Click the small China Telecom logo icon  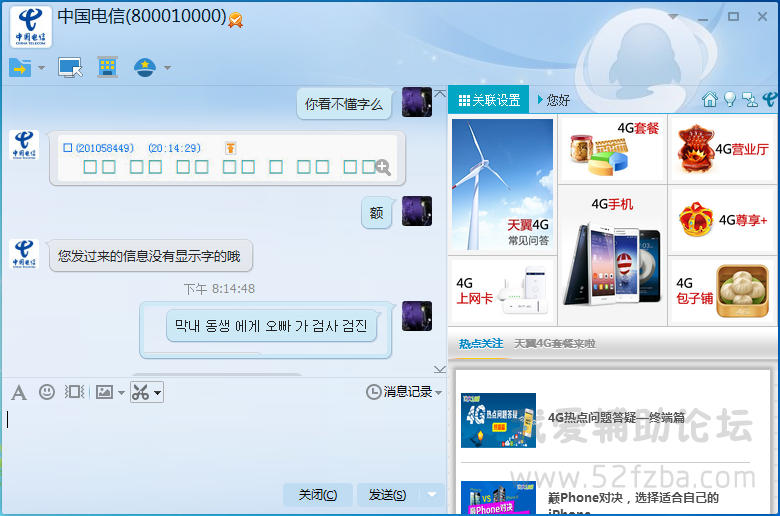click(770, 99)
